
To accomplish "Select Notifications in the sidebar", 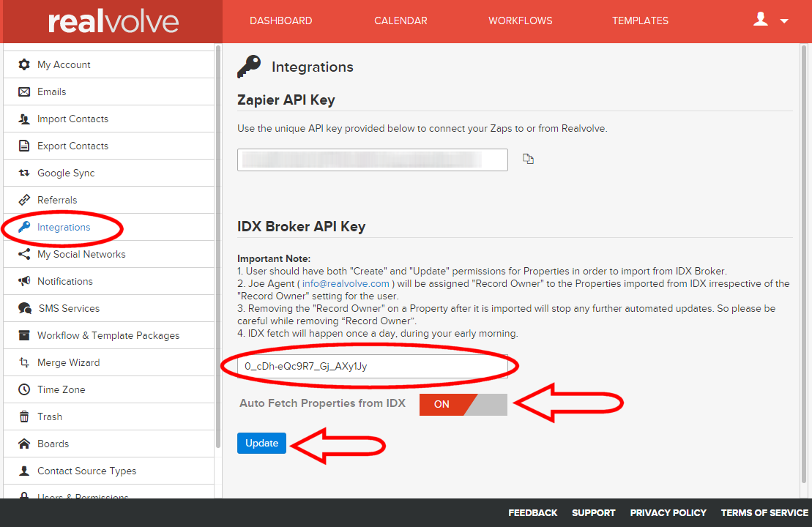I will tap(109, 281).
